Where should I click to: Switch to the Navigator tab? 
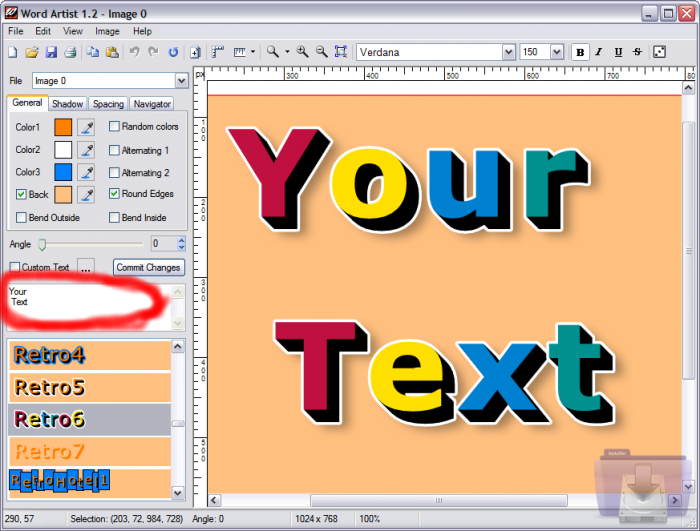(x=152, y=104)
